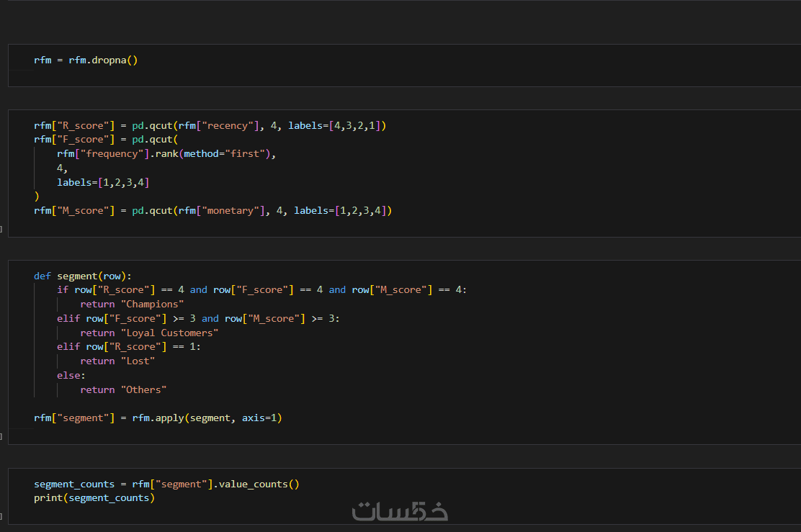The image size is (801, 532).
Task: Click the labels=[4,3,2,1] argument
Action: [x=337, y=126]
